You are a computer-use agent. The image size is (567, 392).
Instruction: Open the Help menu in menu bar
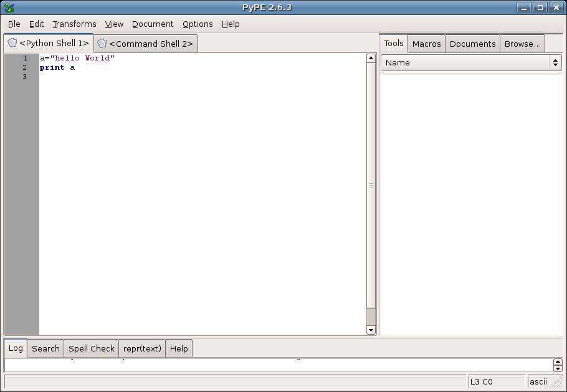[231, 24]
